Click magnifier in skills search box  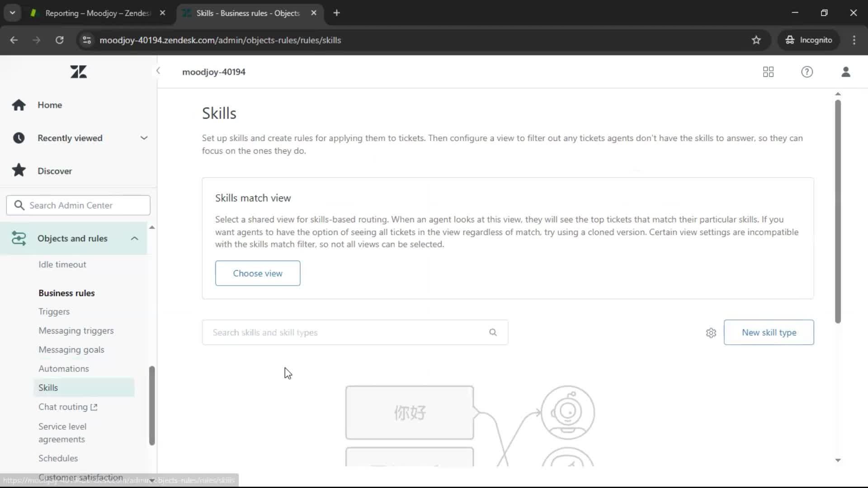(493, 332)
